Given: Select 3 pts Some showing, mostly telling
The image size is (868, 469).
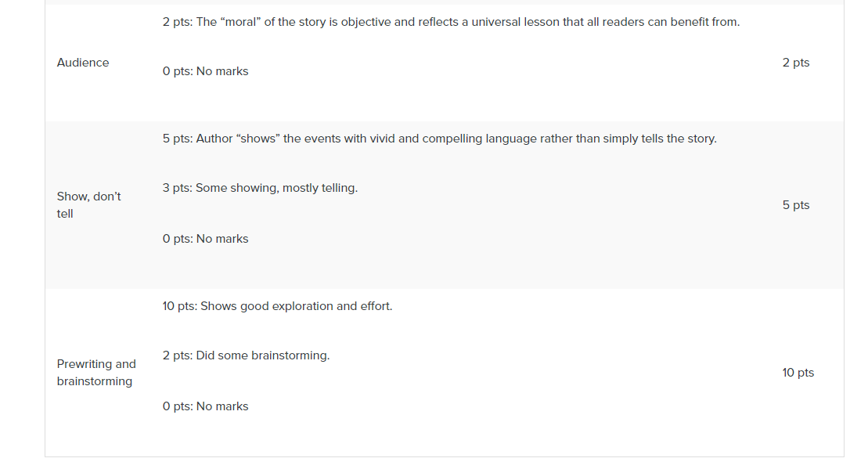Looking at the screenshot, I should point(260,188).
